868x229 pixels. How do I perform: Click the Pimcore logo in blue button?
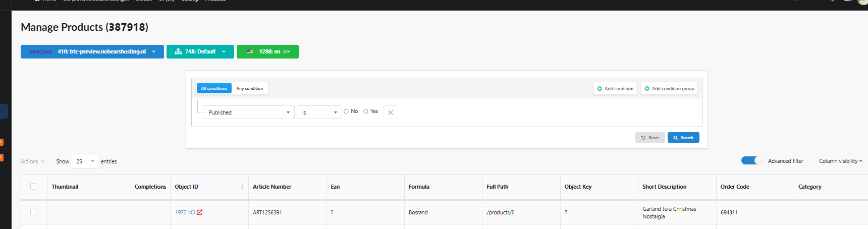tap(40, 51)
